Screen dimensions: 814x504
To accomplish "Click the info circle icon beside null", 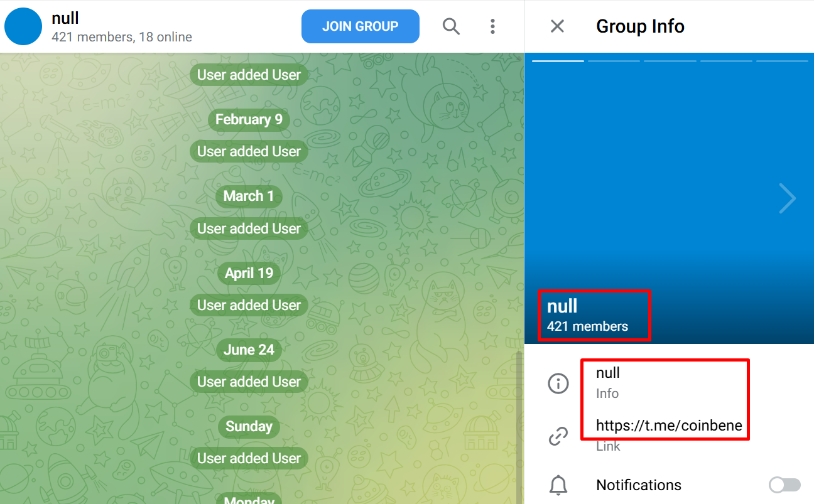I will [x=558, y=383].
